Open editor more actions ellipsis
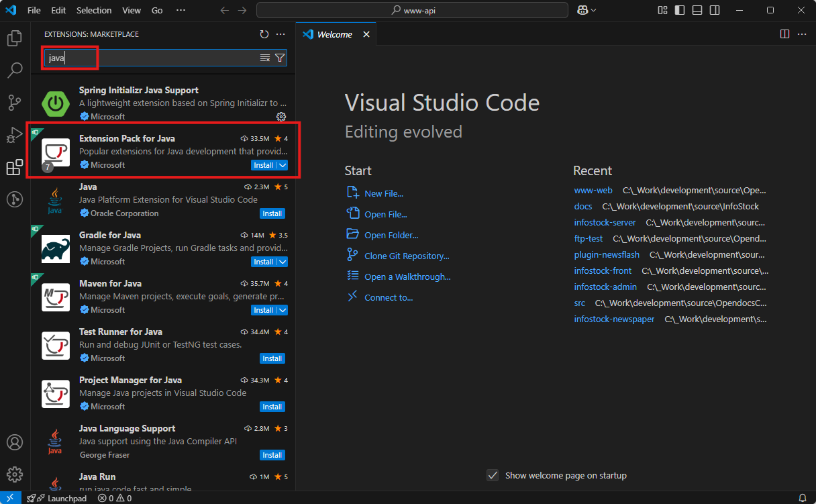The width and height of the screenshot is (816, 504). [801, 34]
